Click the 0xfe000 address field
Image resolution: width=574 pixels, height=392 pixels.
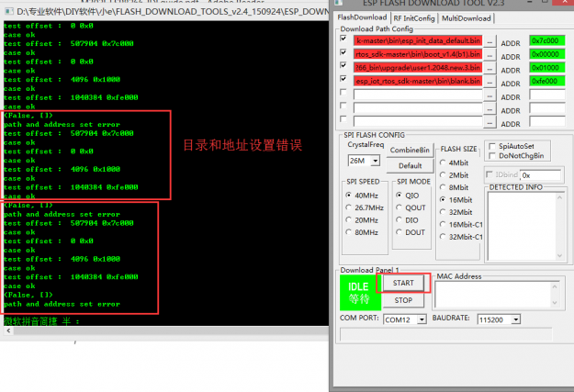[547, 81]
